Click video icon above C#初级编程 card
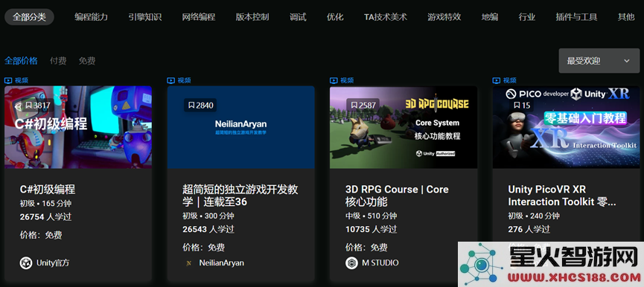The width and height of the screenshot is (644, 287). point(8,80)
